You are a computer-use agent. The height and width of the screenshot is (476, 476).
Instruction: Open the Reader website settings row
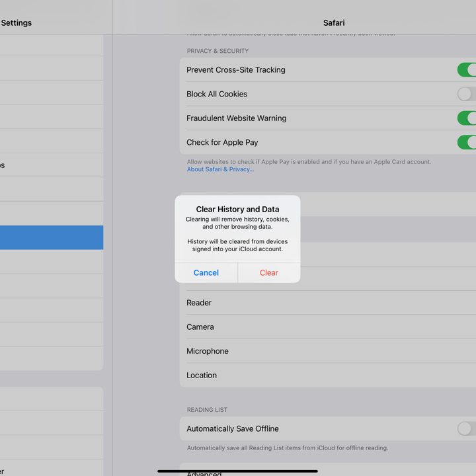tap(328, 303)
